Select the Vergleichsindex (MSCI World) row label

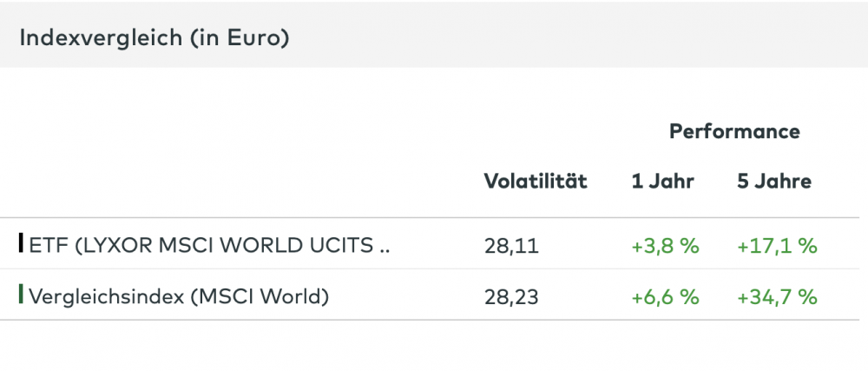(x=179, y=296)
